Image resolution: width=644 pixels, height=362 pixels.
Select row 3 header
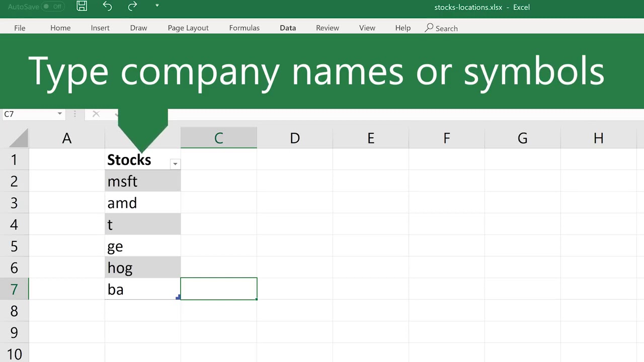pos(14,203)
